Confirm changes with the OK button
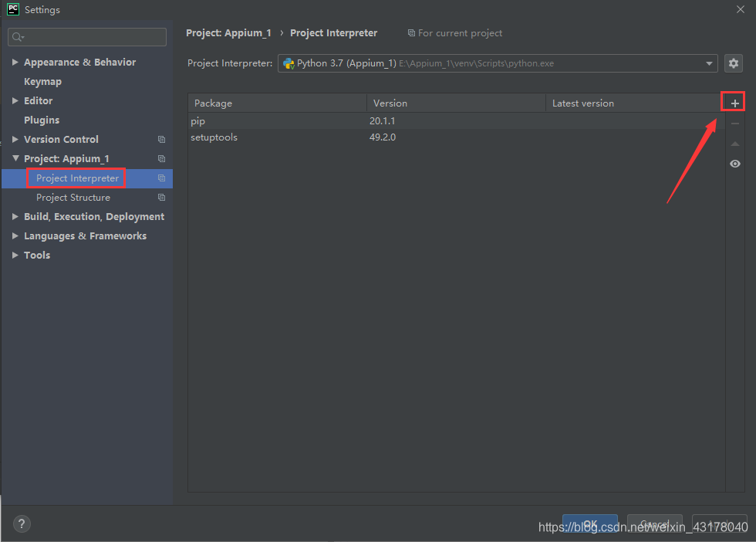The height and width of the screenshot is (542, 756). point(589,524)
